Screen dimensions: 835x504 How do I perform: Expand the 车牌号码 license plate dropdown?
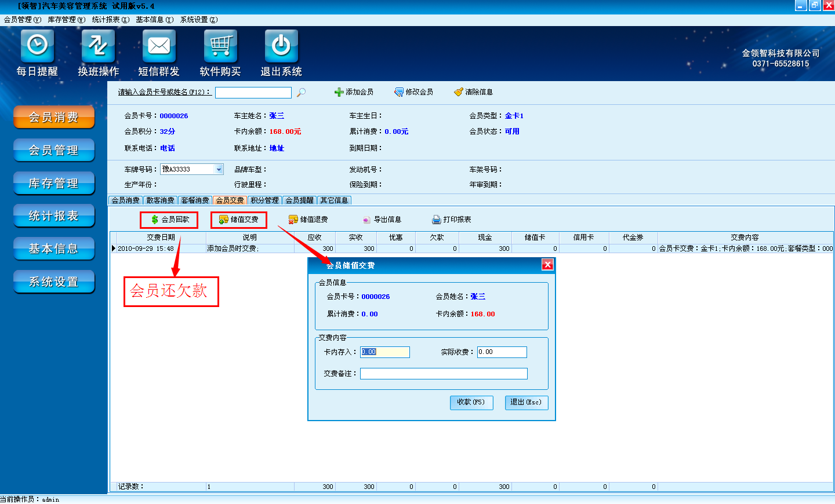[x=219, y=169]
